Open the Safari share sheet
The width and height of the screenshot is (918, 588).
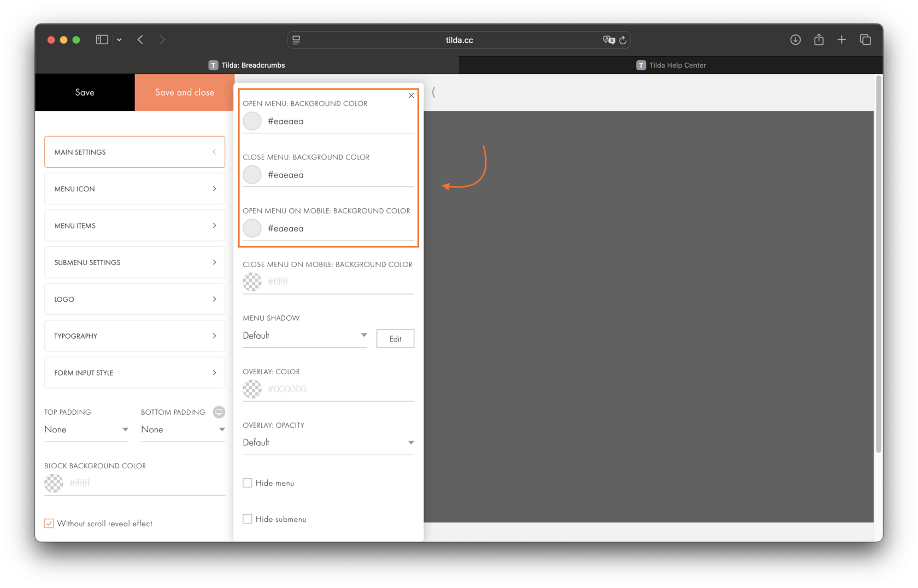pyautogui.click(x=819, y=39)
